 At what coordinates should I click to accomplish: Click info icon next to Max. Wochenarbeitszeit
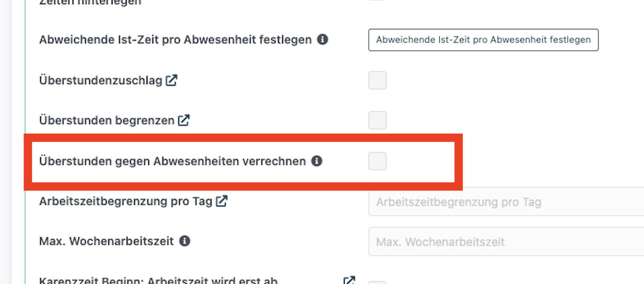click(x=185, y=241)
